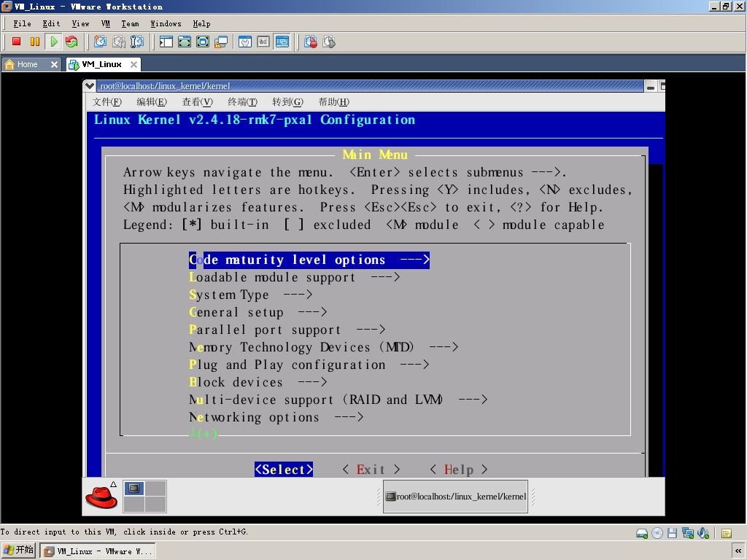The width and height of the screenshot is (747, 560).
Task: Select Loadable module support entry
Action: tap(295, 278)
